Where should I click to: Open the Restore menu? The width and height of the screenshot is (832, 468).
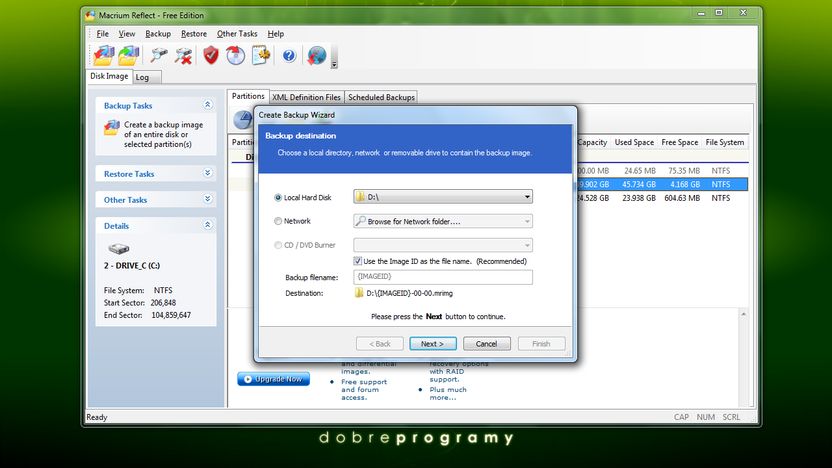point(194,33)
